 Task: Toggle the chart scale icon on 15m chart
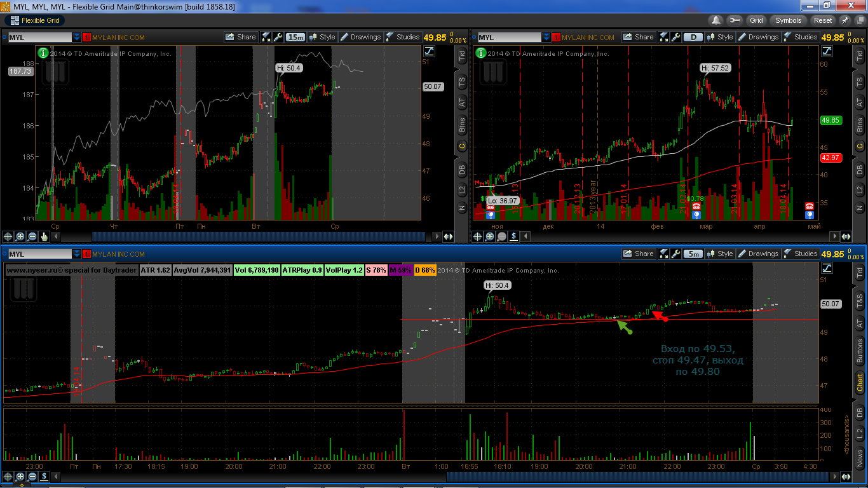pos(429,51)
